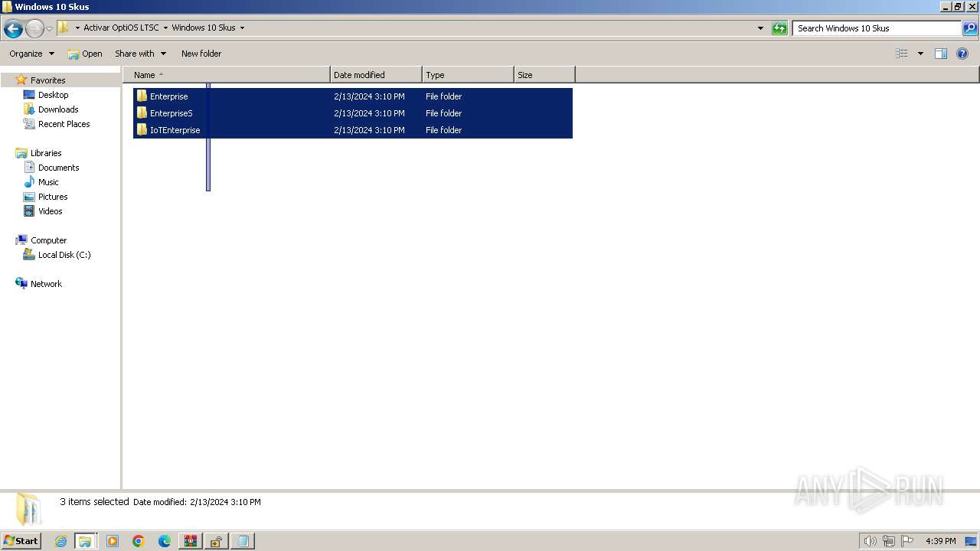Open the Start menu
The image size is (980, 551).
coord(21,541)
